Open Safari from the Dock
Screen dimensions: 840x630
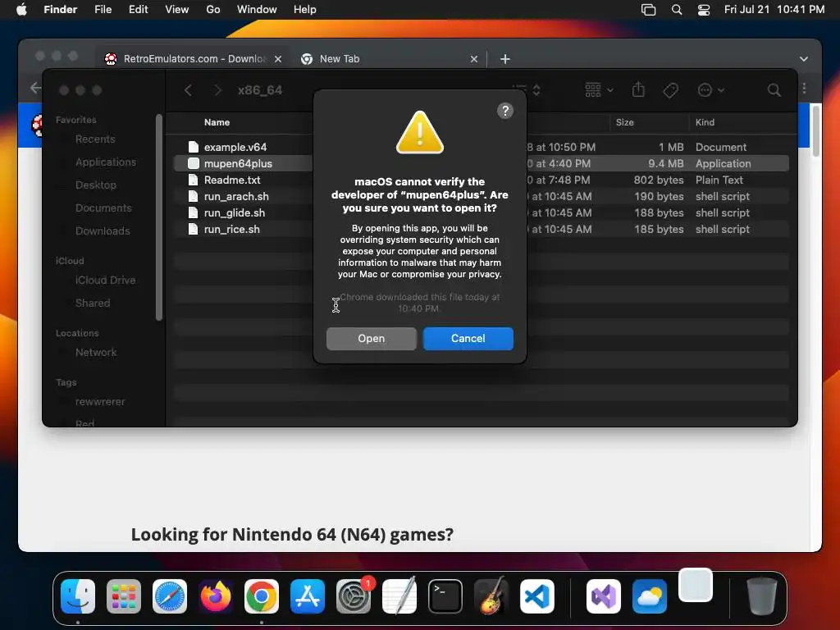(170, 596)
